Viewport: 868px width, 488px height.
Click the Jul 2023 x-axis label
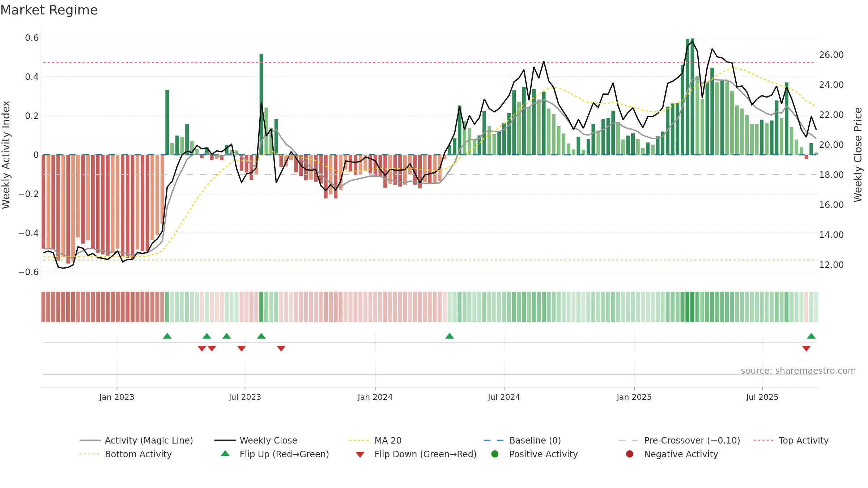point(245,397)
